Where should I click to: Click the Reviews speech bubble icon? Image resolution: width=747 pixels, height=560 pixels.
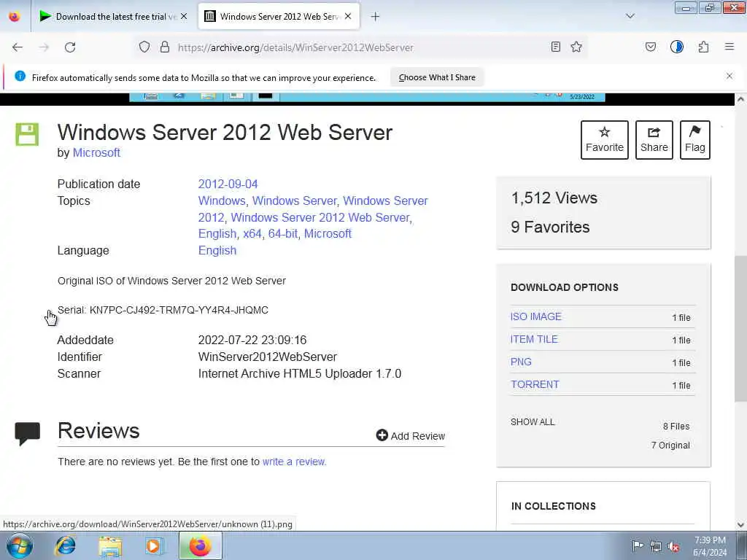pyautogui.click(x=27, y=433)
